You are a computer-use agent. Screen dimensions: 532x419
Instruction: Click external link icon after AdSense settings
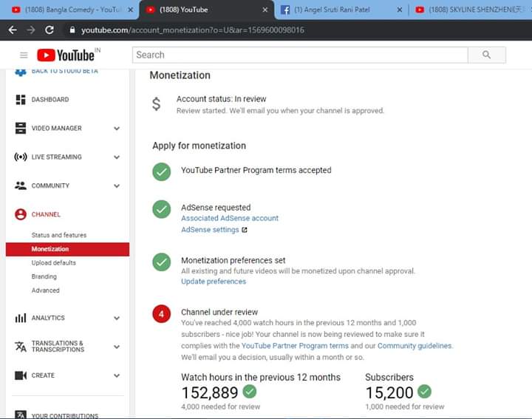point(245,230)
